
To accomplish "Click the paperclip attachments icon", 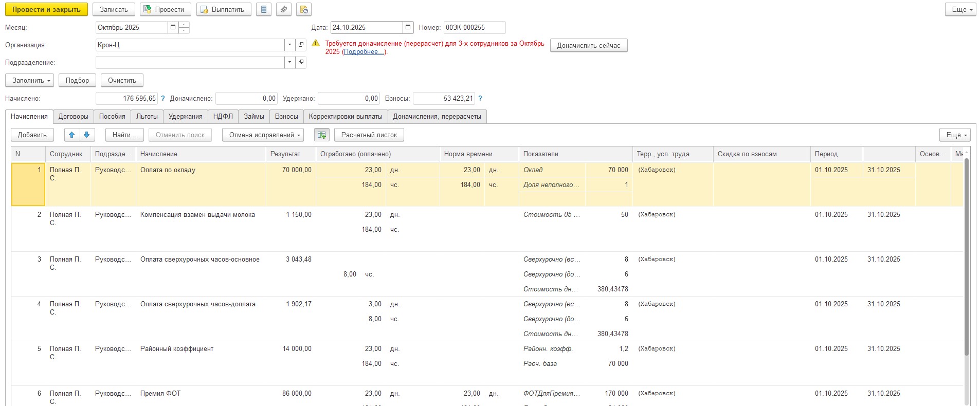I will (284, 10).
